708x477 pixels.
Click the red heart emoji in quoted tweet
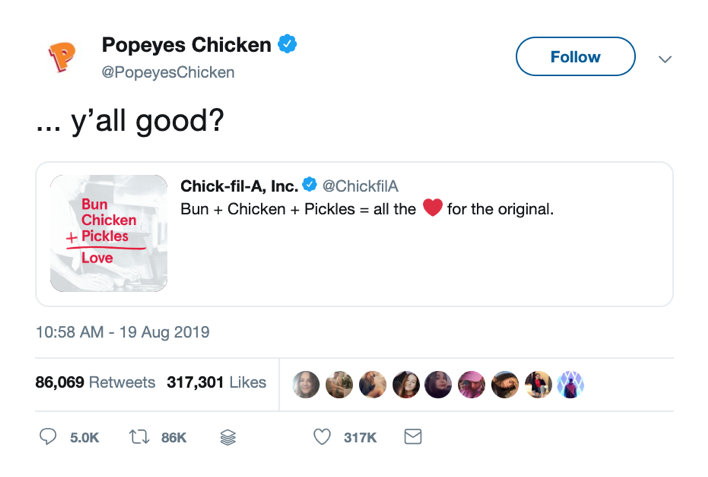pyautogui.click(x=432, y=209)
